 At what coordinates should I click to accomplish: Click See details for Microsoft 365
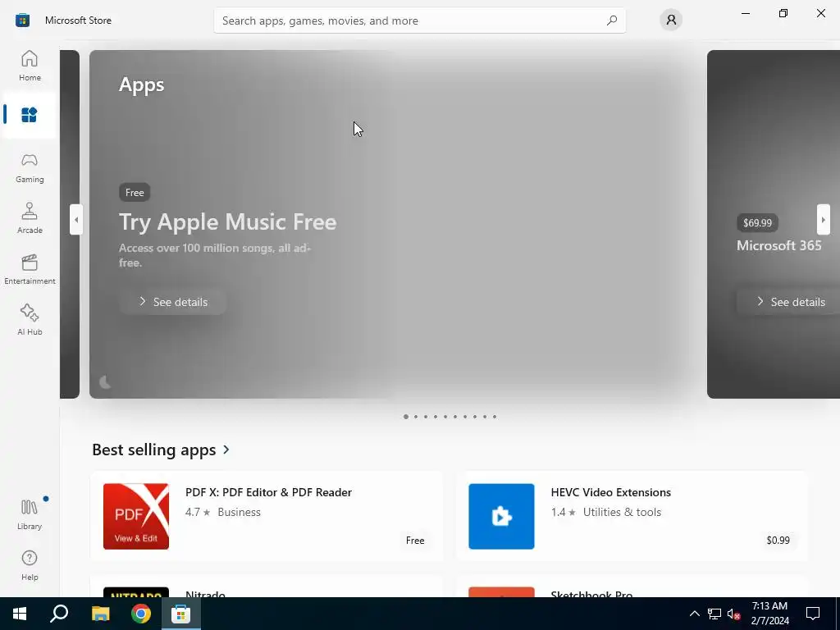(790, 302)
